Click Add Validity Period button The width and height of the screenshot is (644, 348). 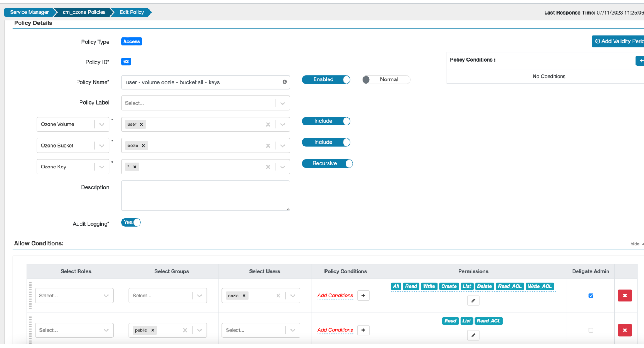[618, 41]
